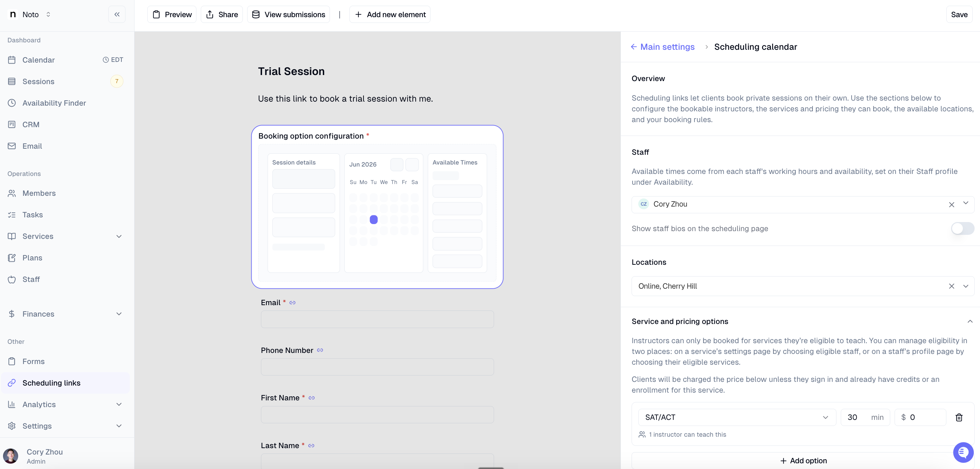Toggle show staff bios switch

tap(963, 228)
